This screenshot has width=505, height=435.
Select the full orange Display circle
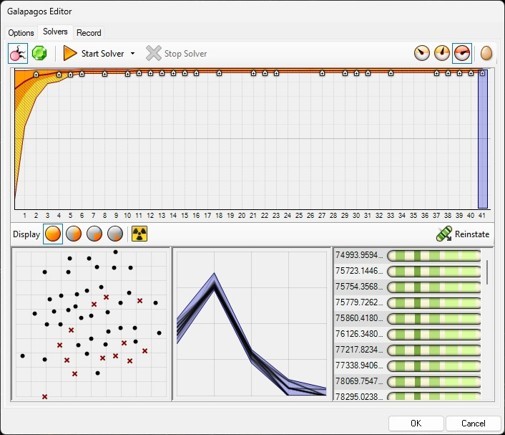[x=53, y=234]
